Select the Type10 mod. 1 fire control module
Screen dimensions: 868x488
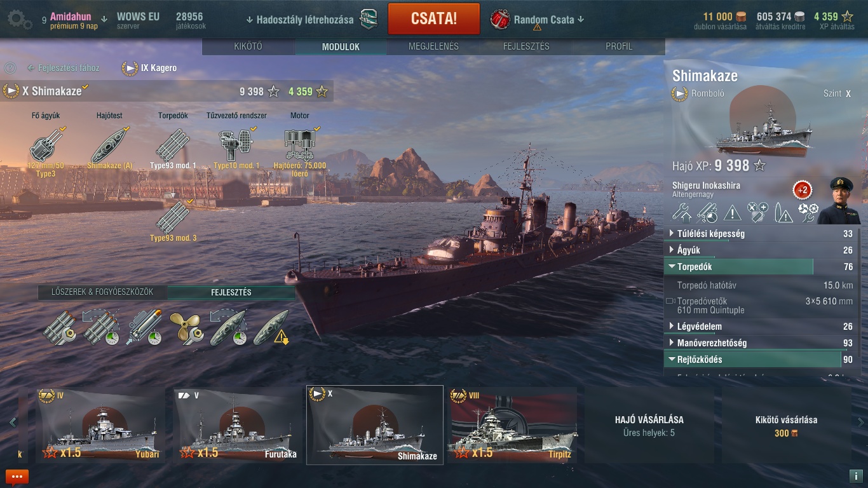tap(236, 145)
